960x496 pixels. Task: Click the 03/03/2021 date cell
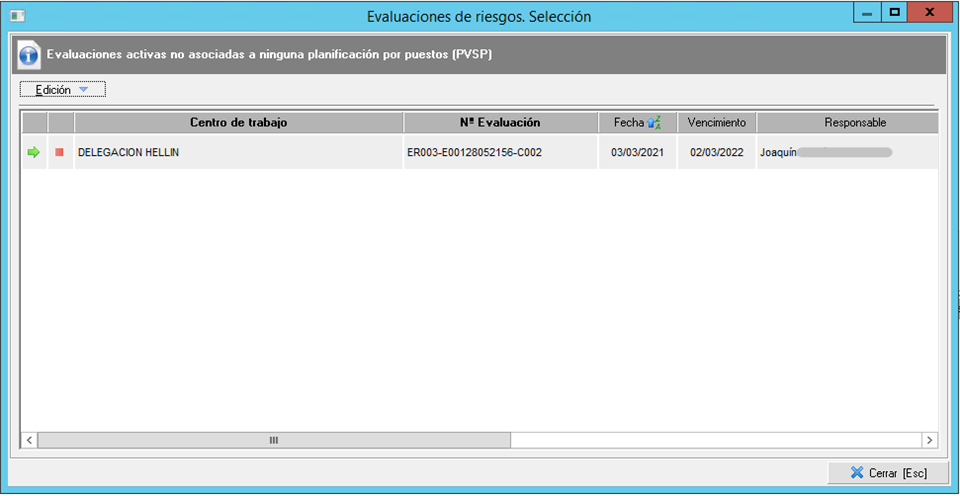coord(637,152)
